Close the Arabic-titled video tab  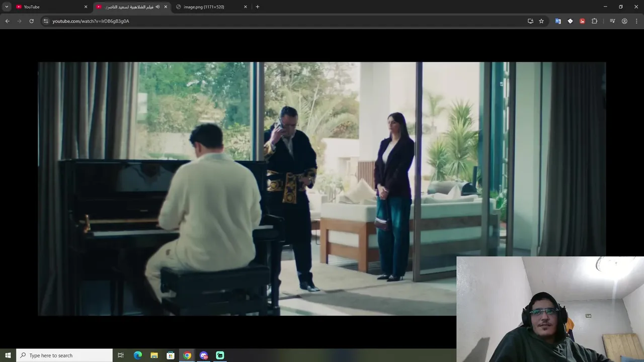click(166, 7)
